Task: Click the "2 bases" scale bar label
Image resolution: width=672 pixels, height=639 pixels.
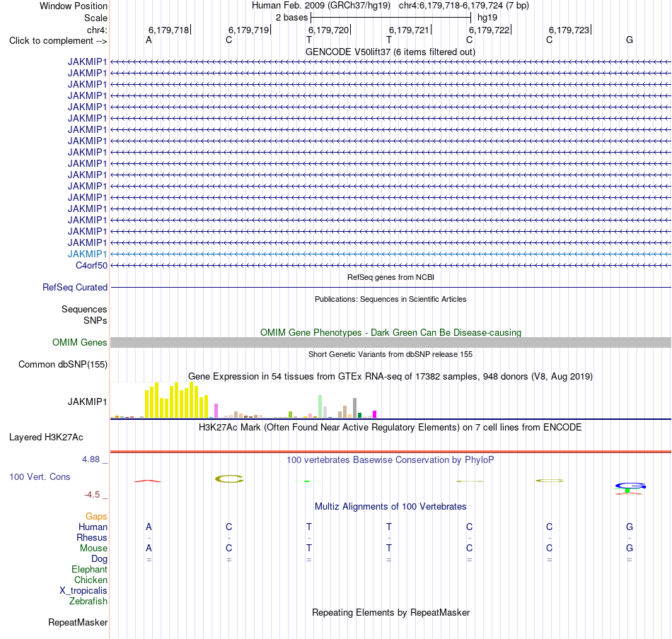Action: point(291,18)
